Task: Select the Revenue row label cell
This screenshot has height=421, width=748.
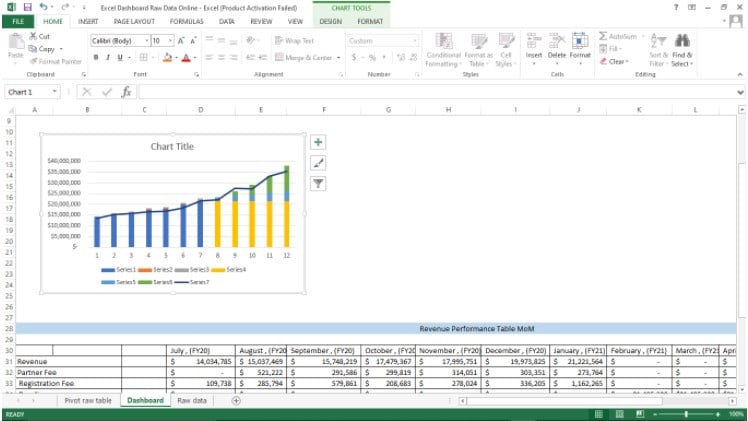Action: click(x=69, y=361)
